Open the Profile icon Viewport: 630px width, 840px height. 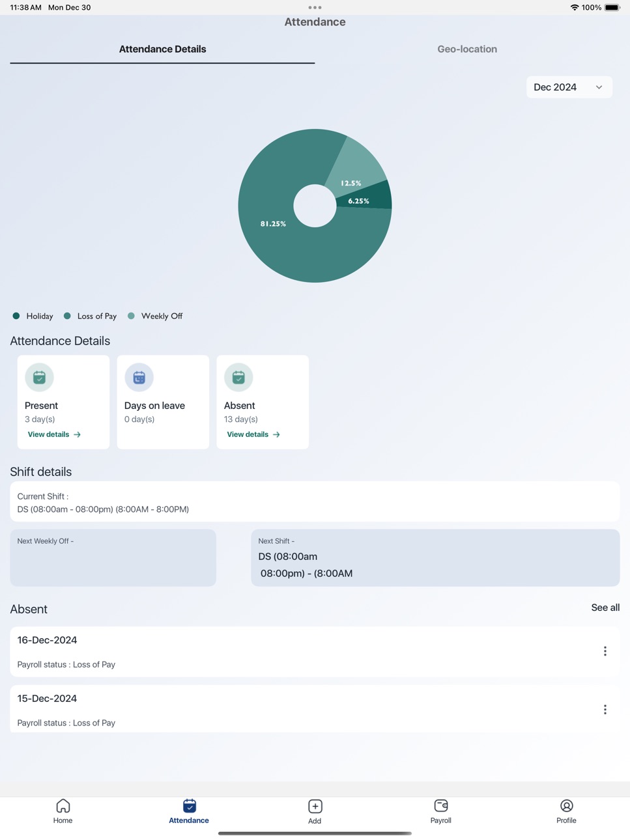coord(567,805)
